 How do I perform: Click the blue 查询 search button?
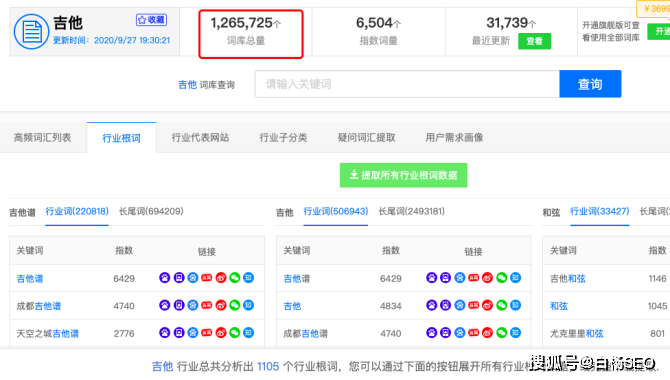click(x=590, y=84)
